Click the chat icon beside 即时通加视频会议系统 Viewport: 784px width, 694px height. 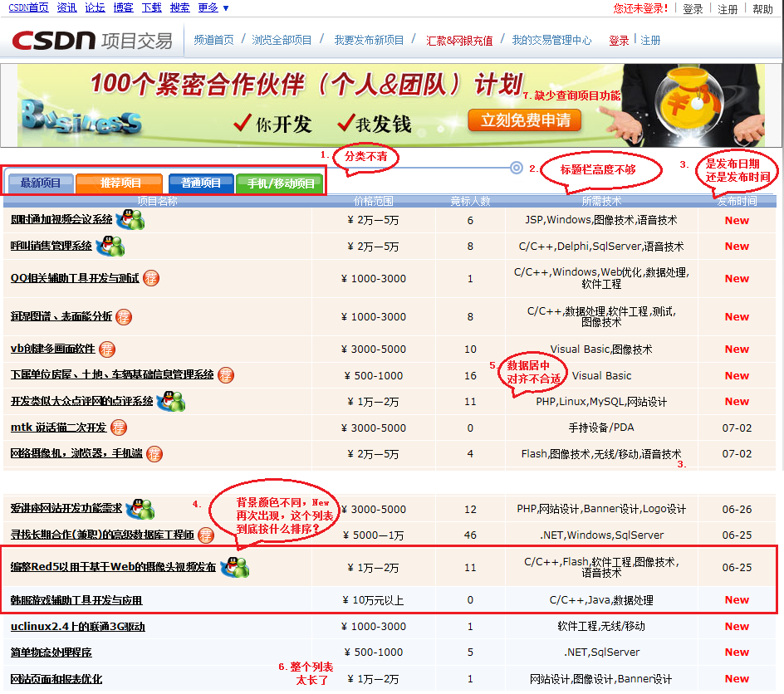point(130,219)
